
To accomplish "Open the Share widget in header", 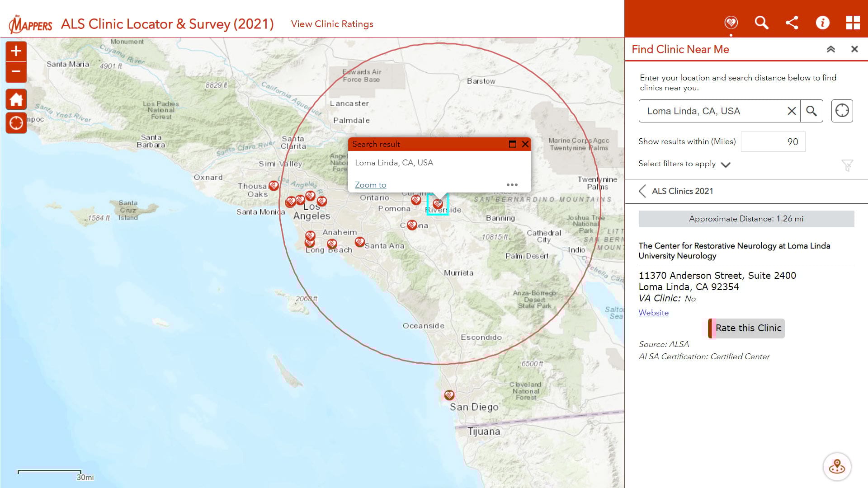I will [x=792, y=23].
